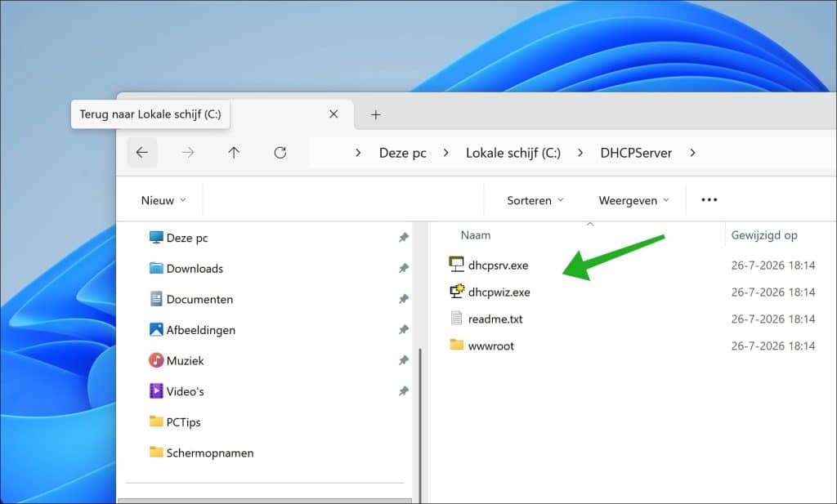Open PCTips label in navigation pane
This screenshot has width=837, height=504.
[x=184, y=421]
